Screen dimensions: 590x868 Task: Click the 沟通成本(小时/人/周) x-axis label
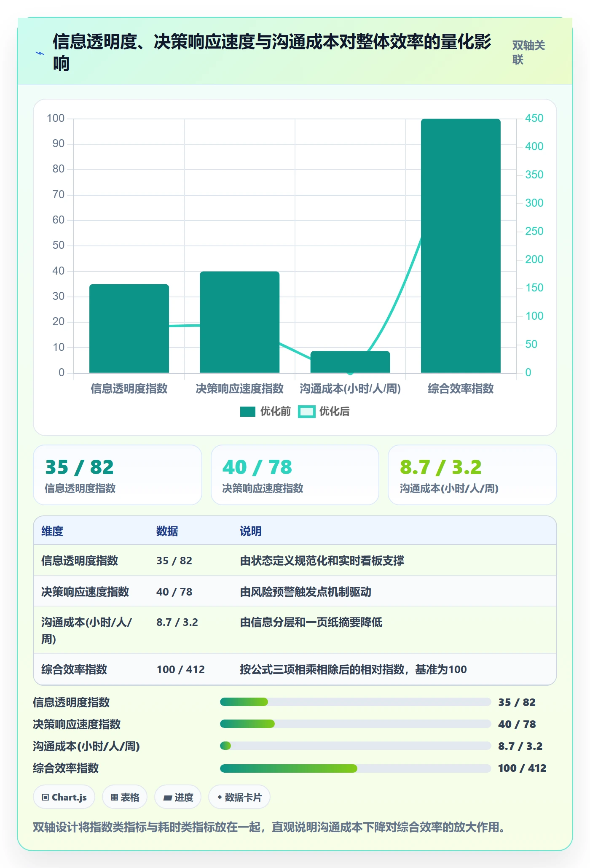(x=350, y=388)
